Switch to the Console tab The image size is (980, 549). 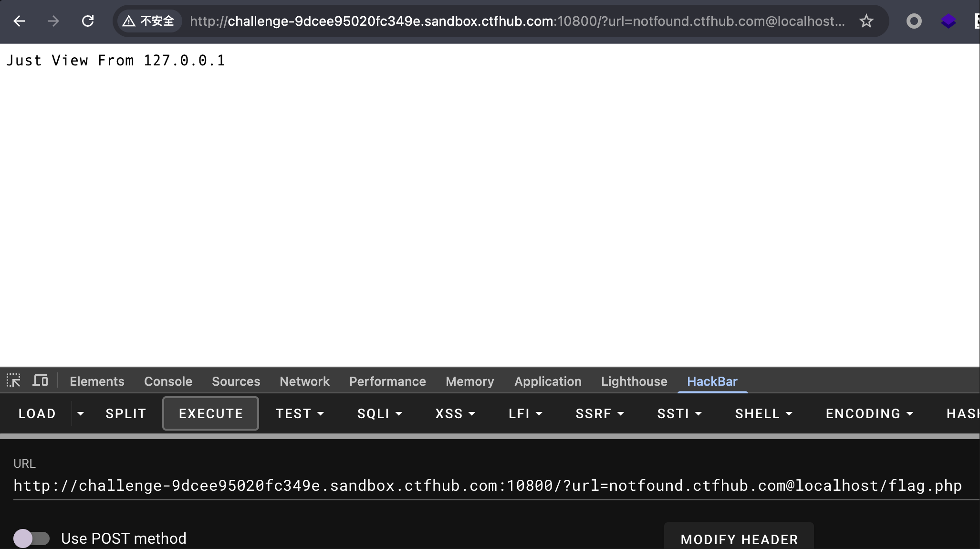coord(168,381)
